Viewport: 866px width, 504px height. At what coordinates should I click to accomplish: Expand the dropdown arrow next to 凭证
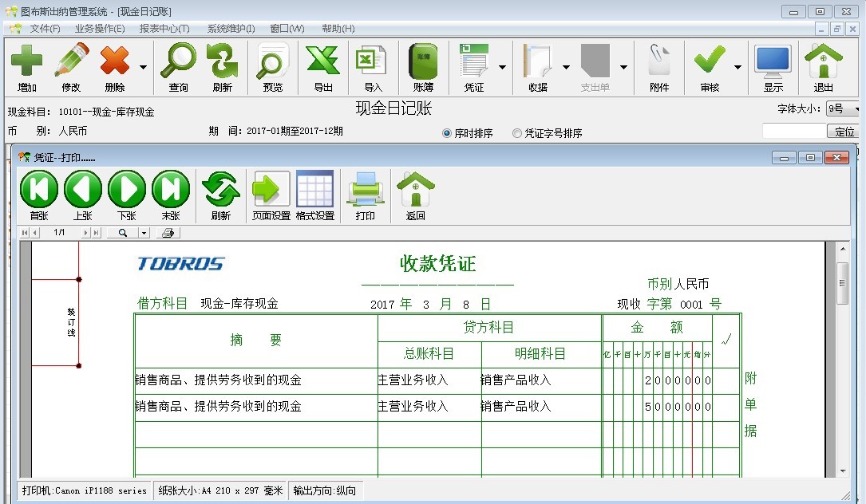(502, 67)
